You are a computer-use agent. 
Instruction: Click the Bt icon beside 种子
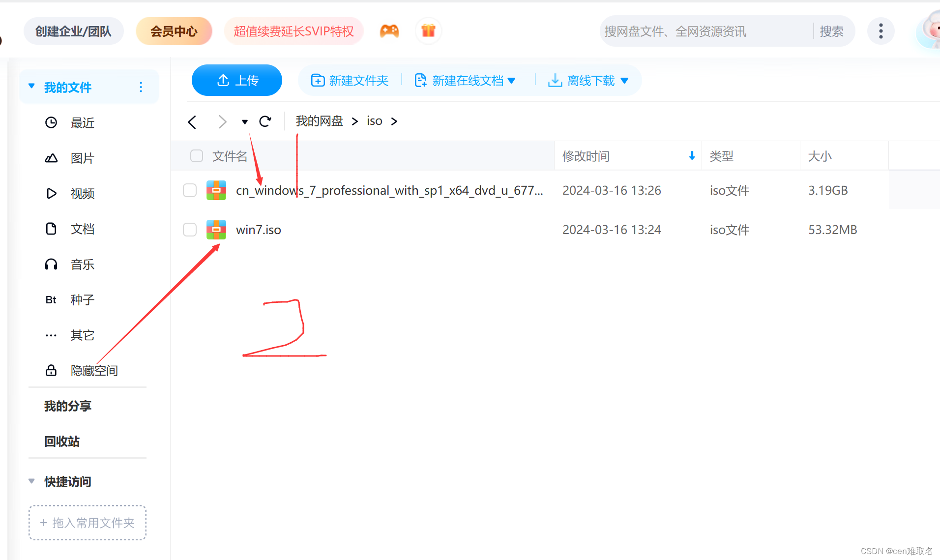[x=51, y=299]
